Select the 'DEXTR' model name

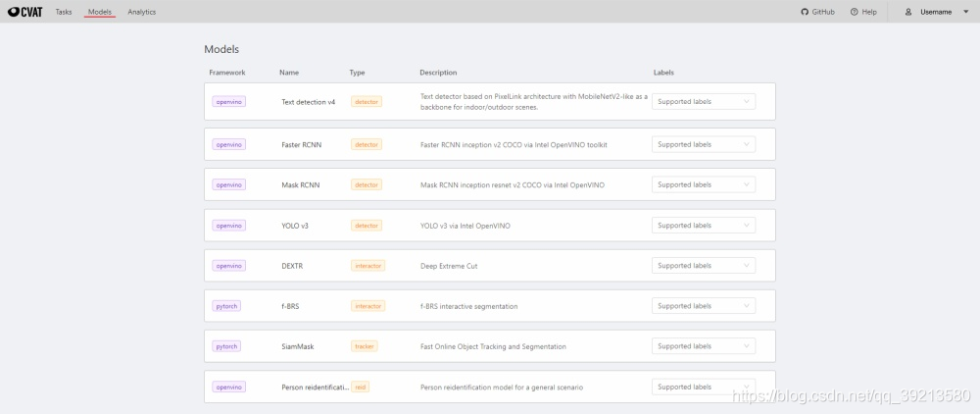[292, 266]
